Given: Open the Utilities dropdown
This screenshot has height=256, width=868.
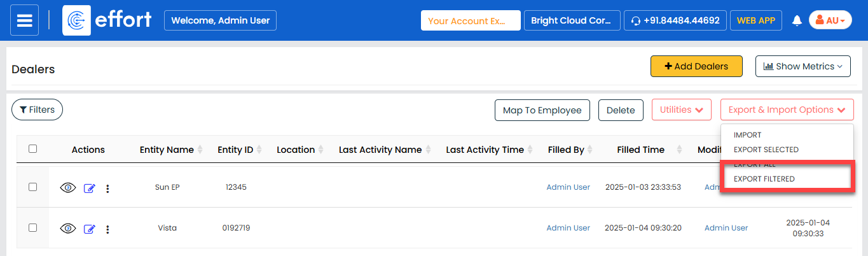Looking at the screenshot, I should click(x=681, y=110).
